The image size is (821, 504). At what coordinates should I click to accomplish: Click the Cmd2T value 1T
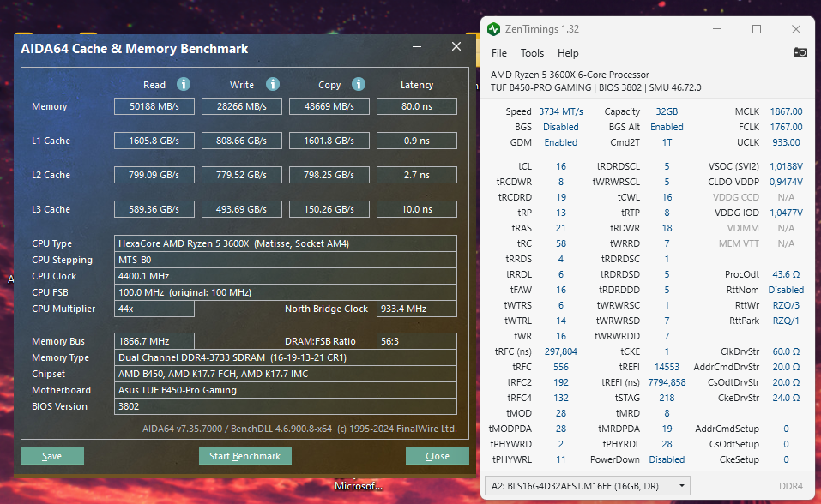pos(667,142)
